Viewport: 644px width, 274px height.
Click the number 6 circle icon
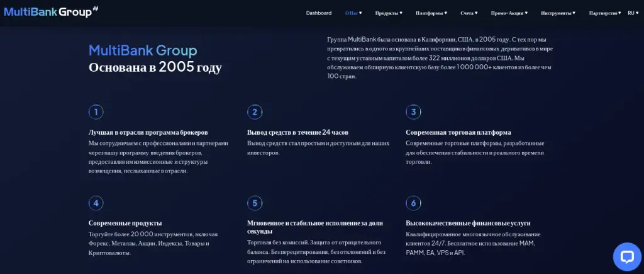coord(413,203)
